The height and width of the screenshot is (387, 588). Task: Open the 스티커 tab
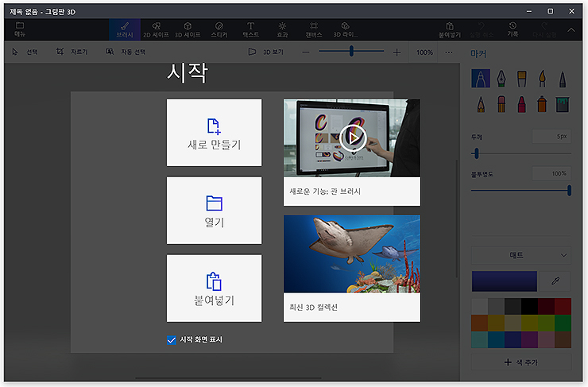coord(219,29)
